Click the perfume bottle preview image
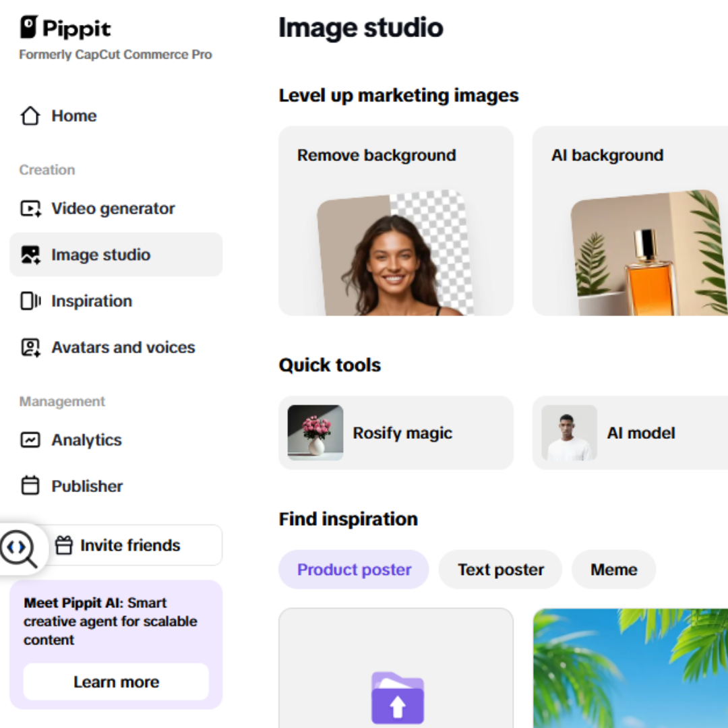Screen dimensions: 728x728 click(x=649, y=253)
